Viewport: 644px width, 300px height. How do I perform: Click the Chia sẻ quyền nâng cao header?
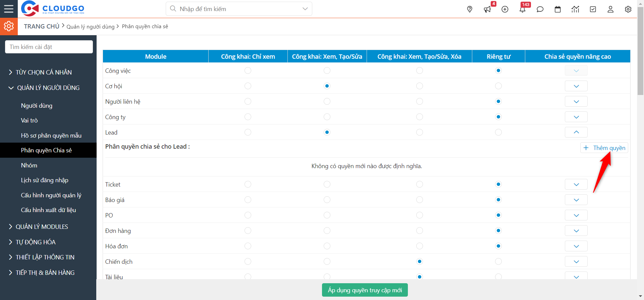(578, 56)
